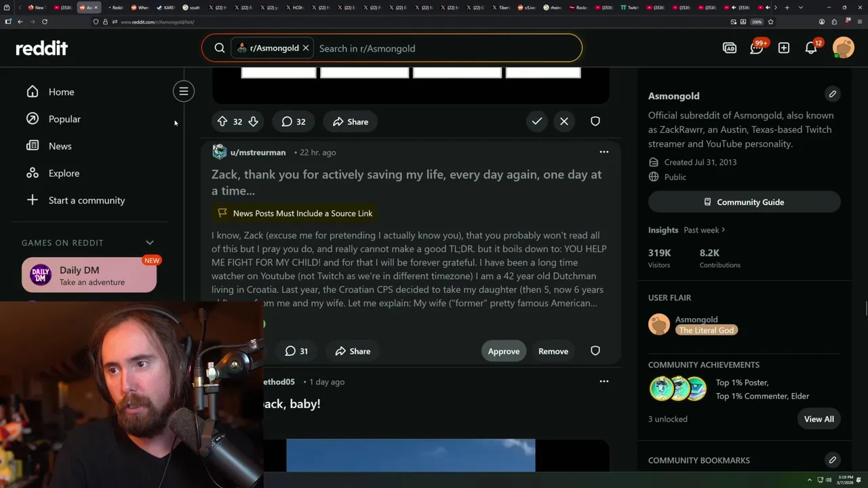Go back in the browser
The width and height of the screenshot is (868, 488).
pos(20,22)
